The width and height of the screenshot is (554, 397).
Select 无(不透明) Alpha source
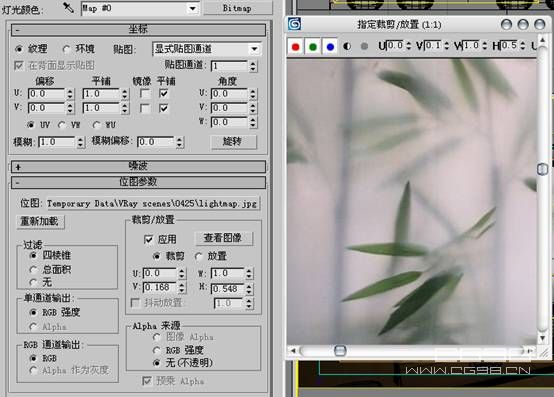pos(157,363)
